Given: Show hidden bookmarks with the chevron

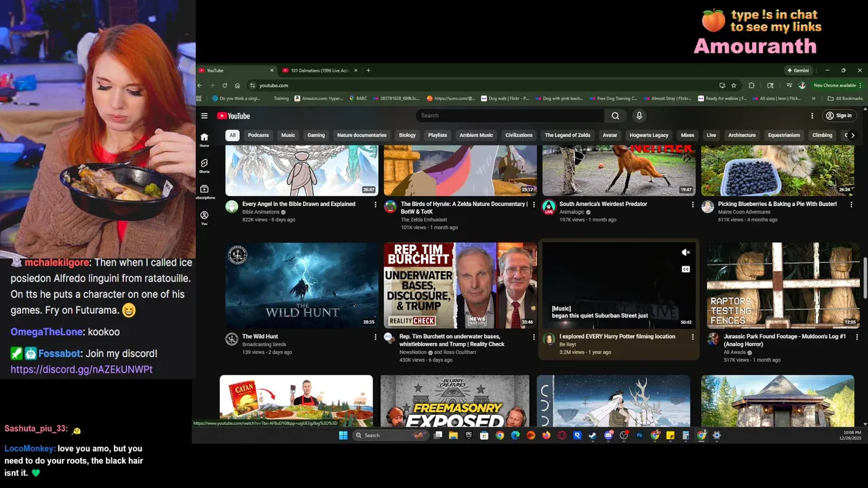Looking at the screenshot, I should (814, 98).
